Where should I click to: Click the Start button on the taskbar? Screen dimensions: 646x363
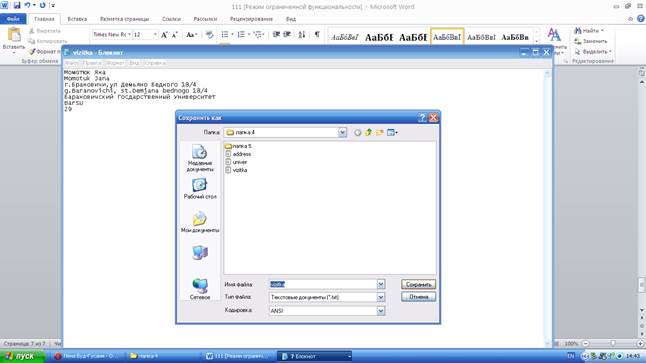click(x=22, y=356)
